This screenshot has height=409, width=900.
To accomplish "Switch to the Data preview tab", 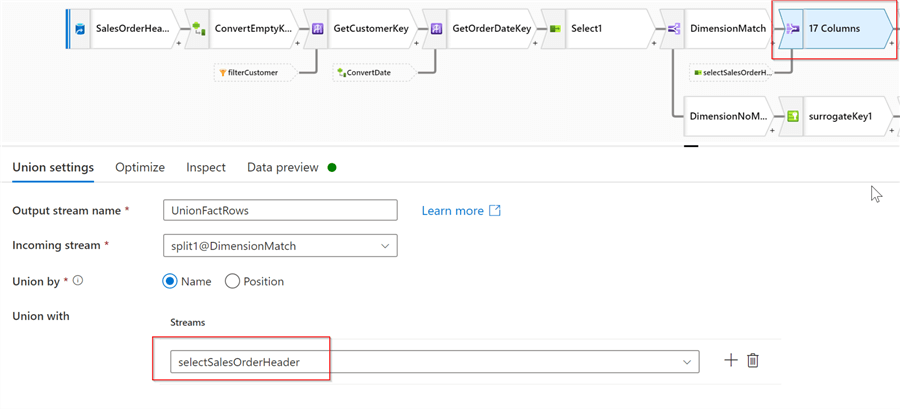I will point(282,168).
